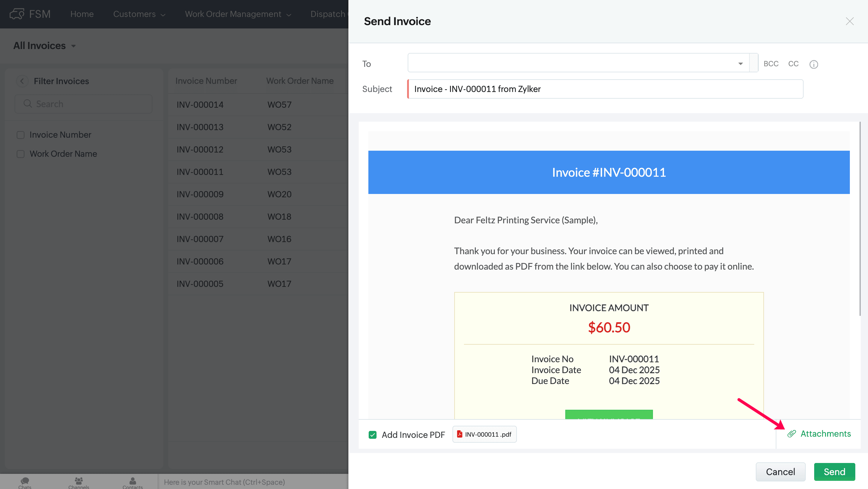
Task: Click the paperclip Attachments icon
Action: (791, 434)
